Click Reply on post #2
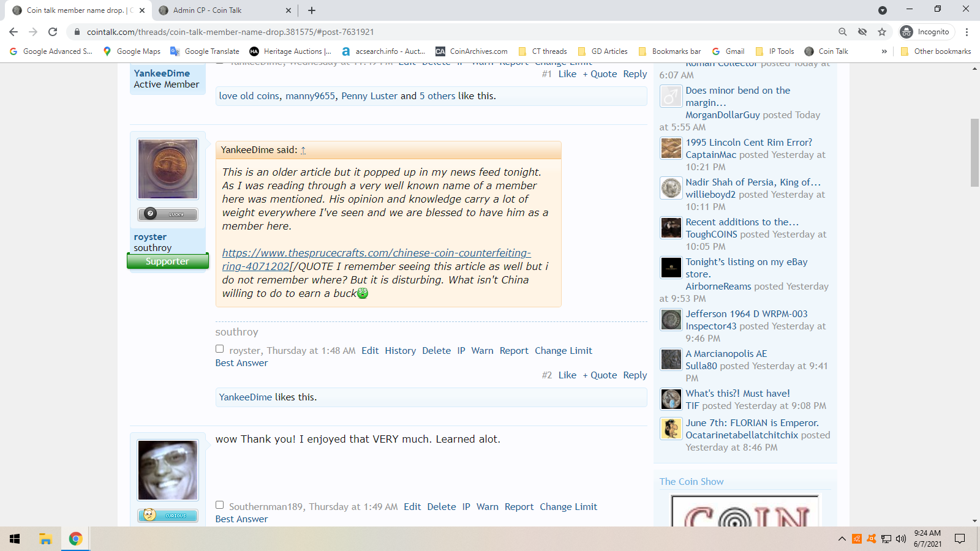 635,375
